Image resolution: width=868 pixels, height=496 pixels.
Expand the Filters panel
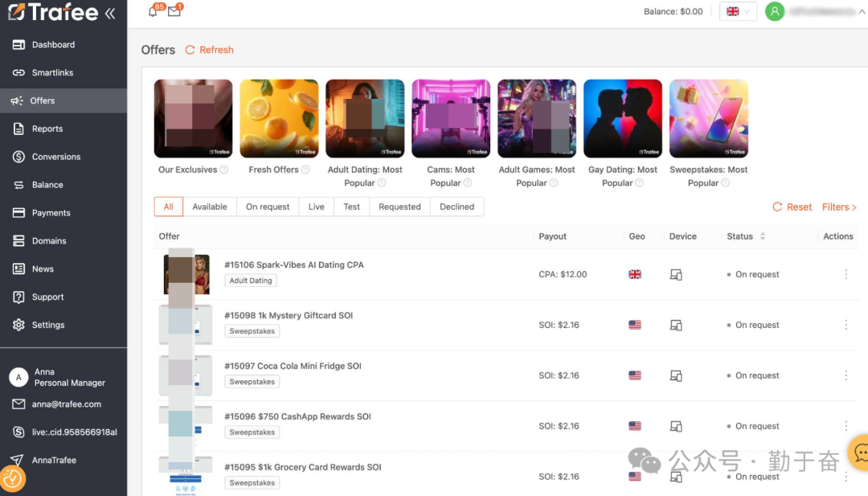pyautogui.click(x=839, y=207)
